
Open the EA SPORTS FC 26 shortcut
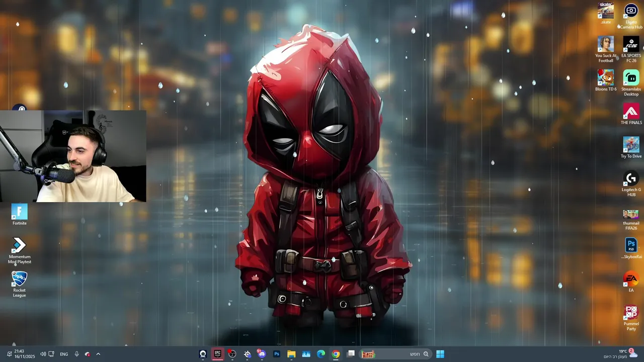tap(631, 50)
